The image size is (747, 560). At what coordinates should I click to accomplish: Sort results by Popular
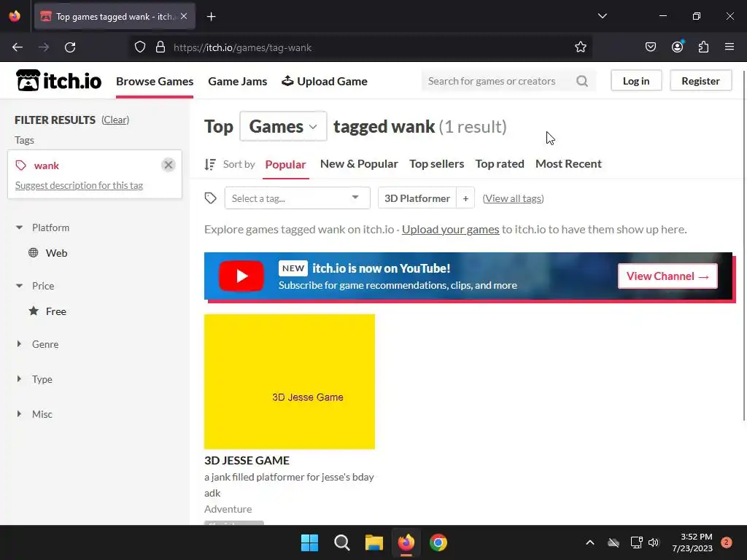point(285,164)
